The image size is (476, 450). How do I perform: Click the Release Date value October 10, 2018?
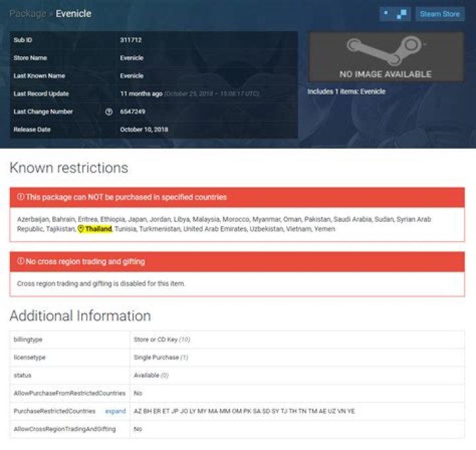tap(144, 130)
